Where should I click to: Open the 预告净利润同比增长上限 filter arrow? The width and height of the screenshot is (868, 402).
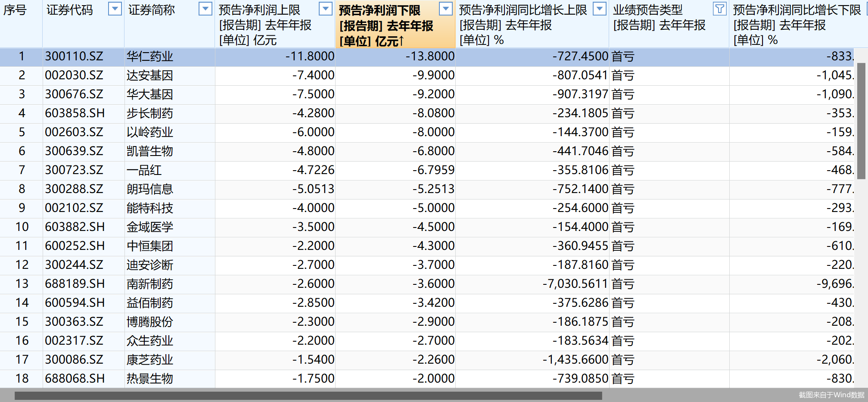599,9
